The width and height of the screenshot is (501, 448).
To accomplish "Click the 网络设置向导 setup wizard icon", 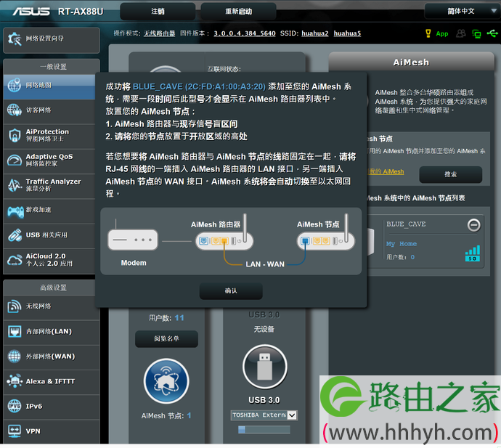I will (15, 39).
